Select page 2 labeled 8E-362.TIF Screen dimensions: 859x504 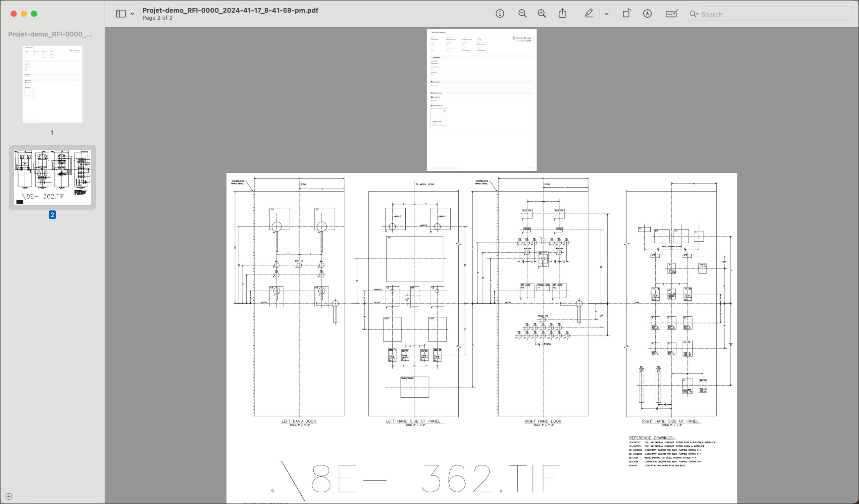click(x=52, y=177)
